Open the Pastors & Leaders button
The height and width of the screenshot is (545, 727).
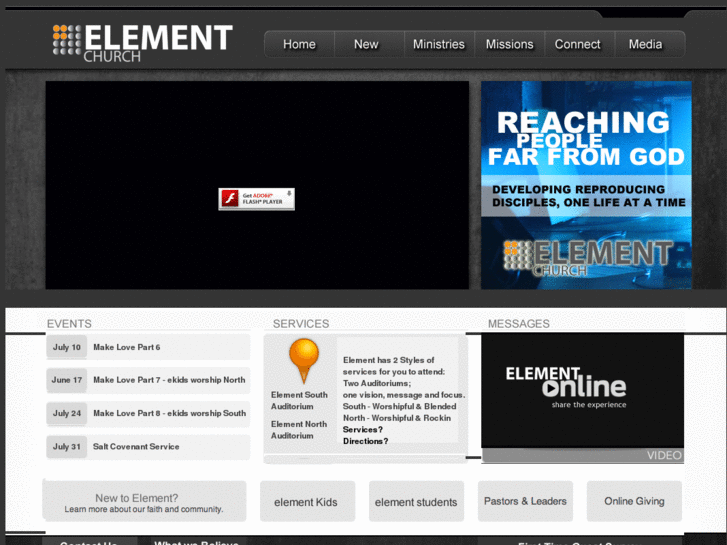525,501
